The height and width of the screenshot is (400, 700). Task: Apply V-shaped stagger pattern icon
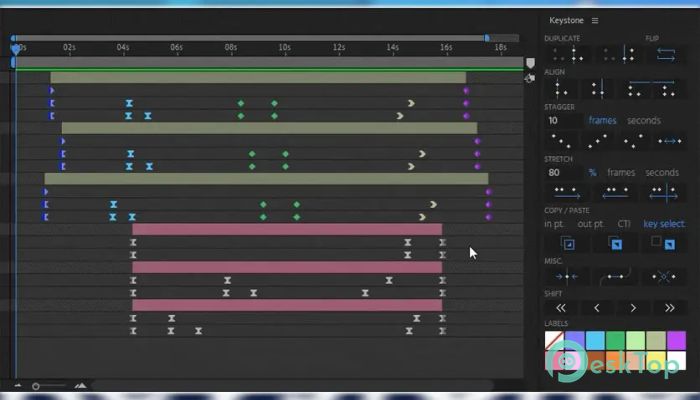633,141
